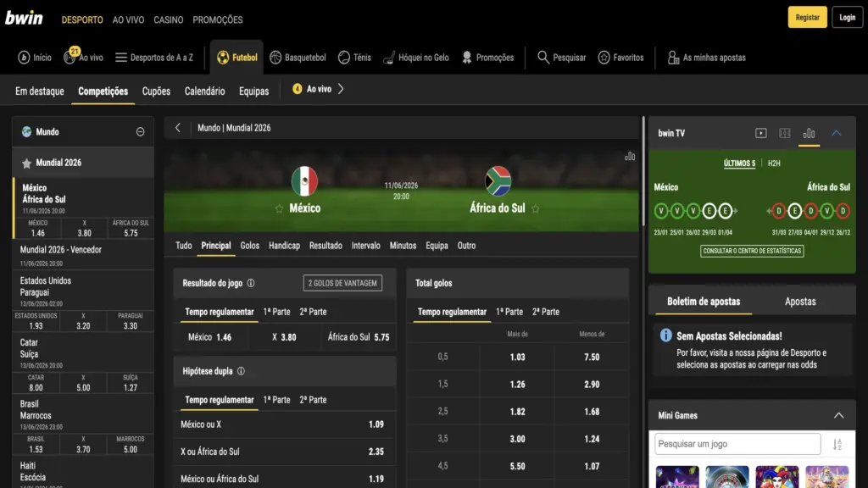Expand the 4 Ao vivo chevron
868x488 pixels.
pyautogui.click(x=341, y=89)
